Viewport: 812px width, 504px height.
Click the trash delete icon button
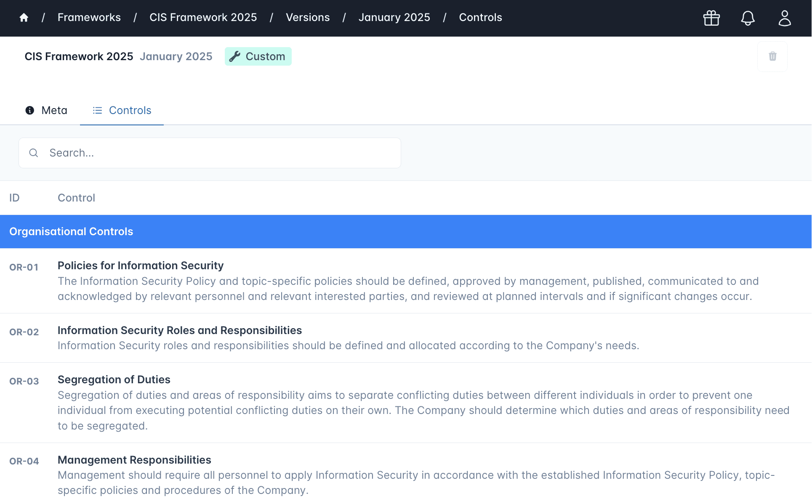772,56
